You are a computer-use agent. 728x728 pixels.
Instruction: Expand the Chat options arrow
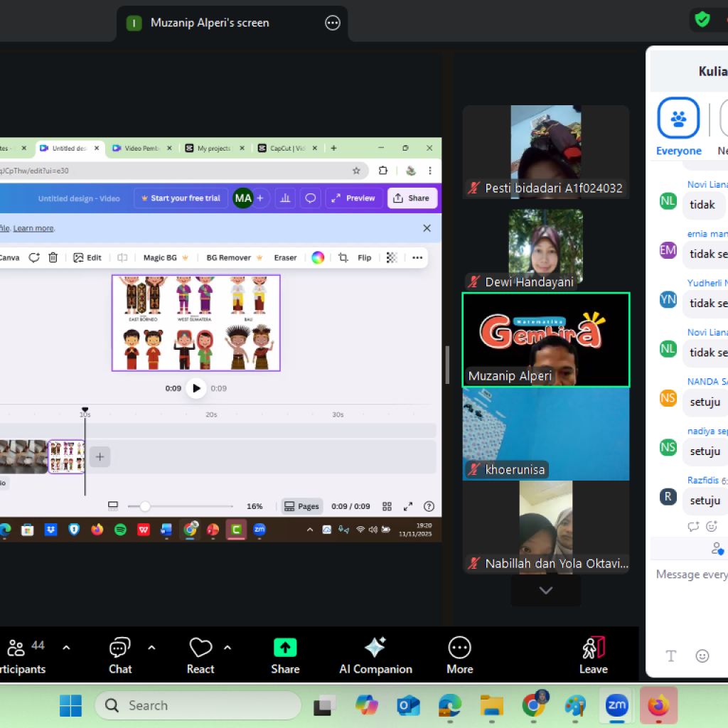[151, 648]
